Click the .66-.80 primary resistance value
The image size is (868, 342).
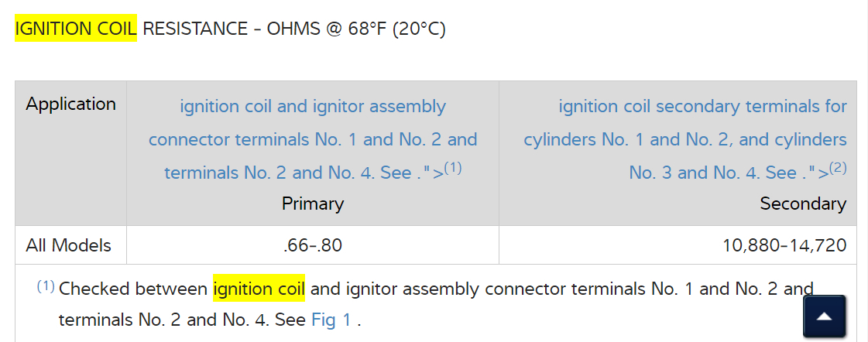point(313,245)
